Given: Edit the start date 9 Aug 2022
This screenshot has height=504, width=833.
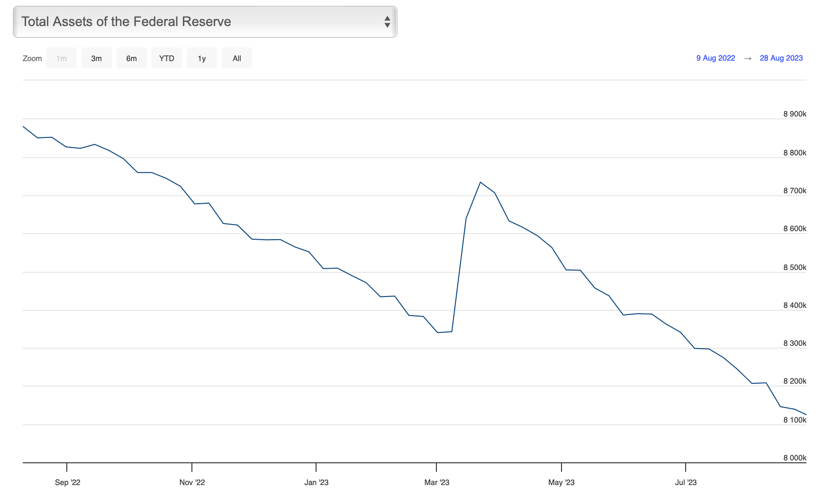Looking at the screenshot, I should point(715,58).
